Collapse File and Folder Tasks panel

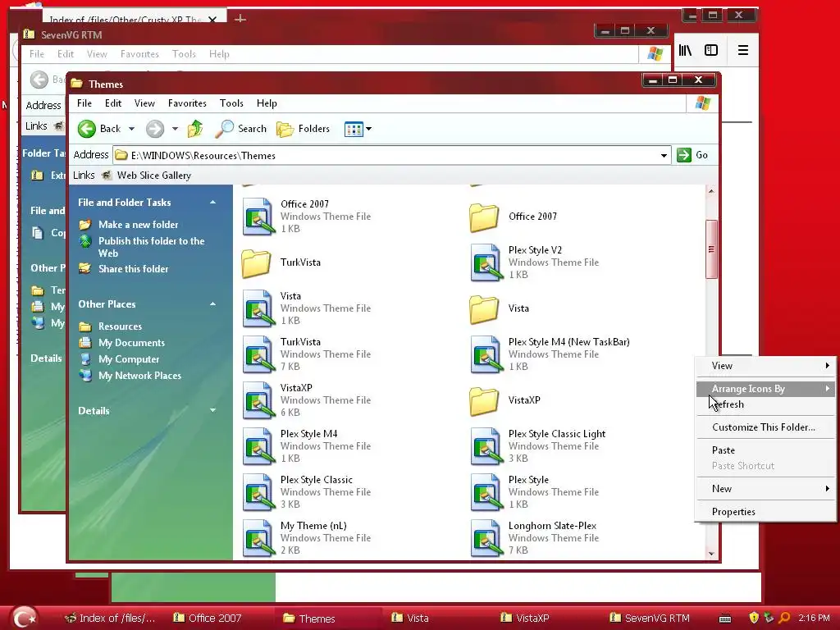point(212,202)
